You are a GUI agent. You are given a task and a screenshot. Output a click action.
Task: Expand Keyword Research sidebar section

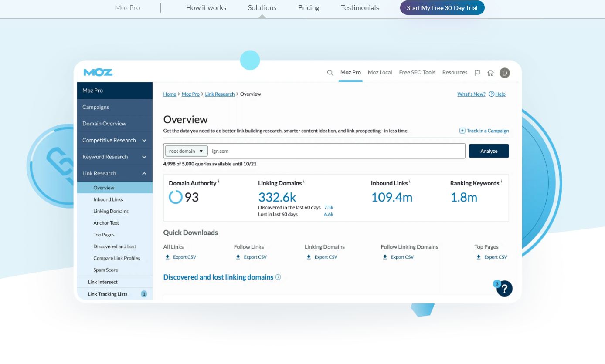pyautogui.click(x=115, y=157)
